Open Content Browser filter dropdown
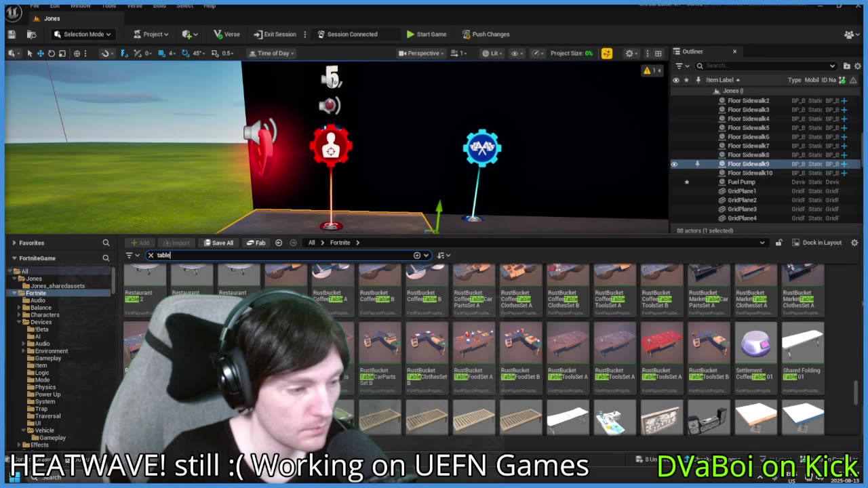Screen dimensions: 868x488 coord(132,256)
